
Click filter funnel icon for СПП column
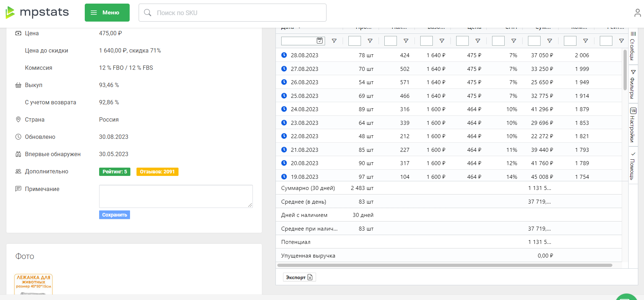[514, 41]
